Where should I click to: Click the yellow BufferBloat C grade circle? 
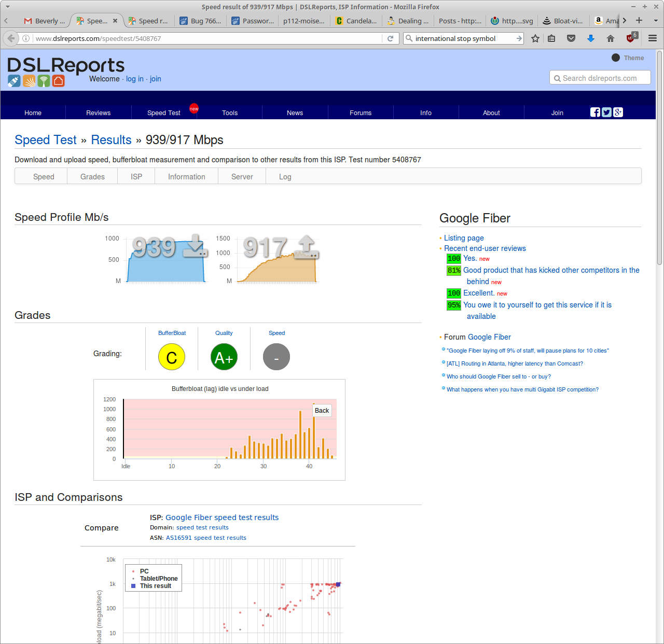tap(172, 357)
